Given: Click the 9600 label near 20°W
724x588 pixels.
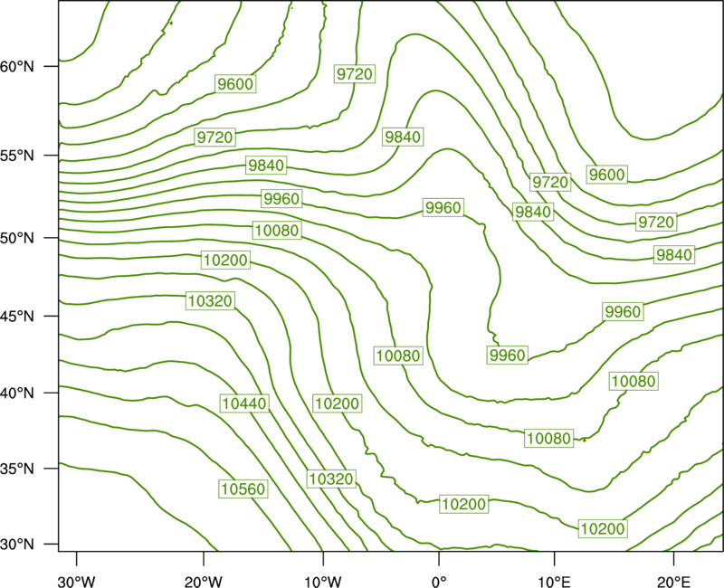Looking at the screenshot, I should coord(235,84).
